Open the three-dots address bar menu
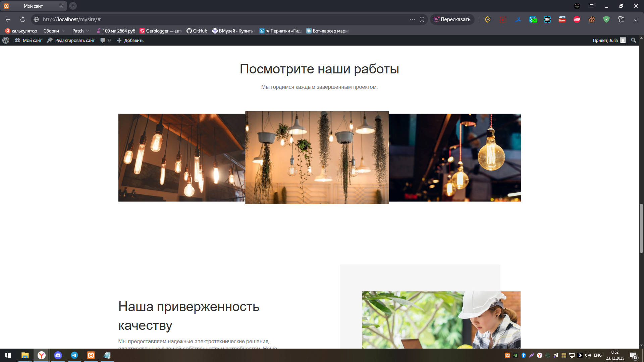 [412, 19]
